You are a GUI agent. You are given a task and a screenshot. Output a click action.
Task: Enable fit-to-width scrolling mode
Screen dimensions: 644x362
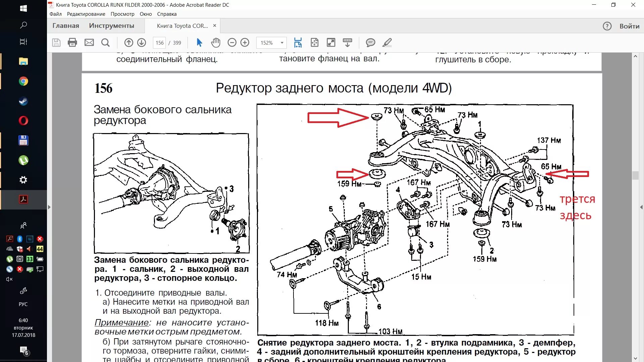[x=298, y=43]
